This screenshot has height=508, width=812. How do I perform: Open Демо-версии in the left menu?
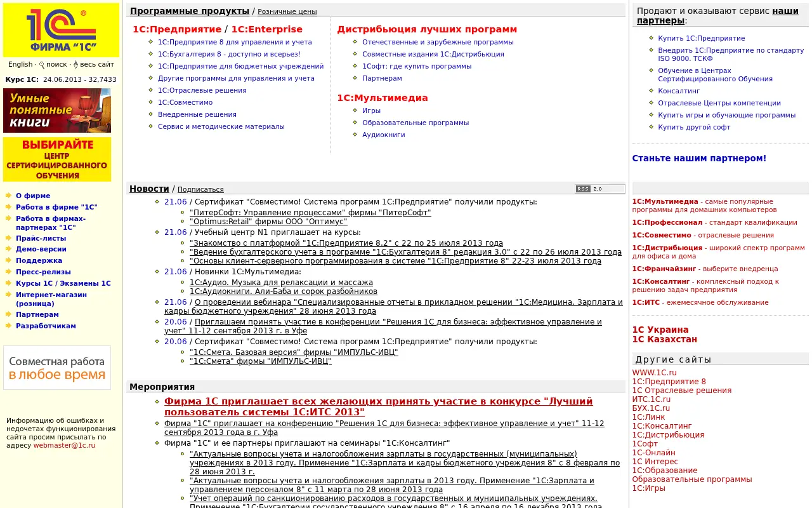pos(41,249)
